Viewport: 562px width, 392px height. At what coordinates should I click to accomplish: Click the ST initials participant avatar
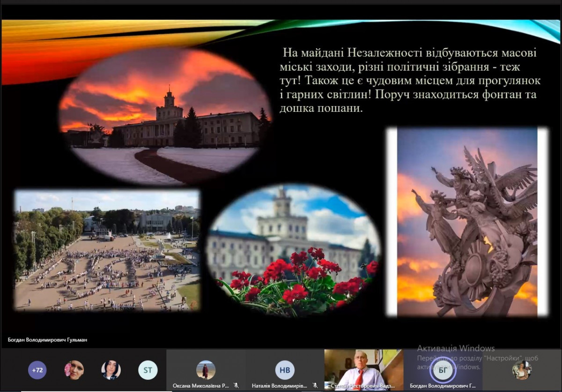148,370
